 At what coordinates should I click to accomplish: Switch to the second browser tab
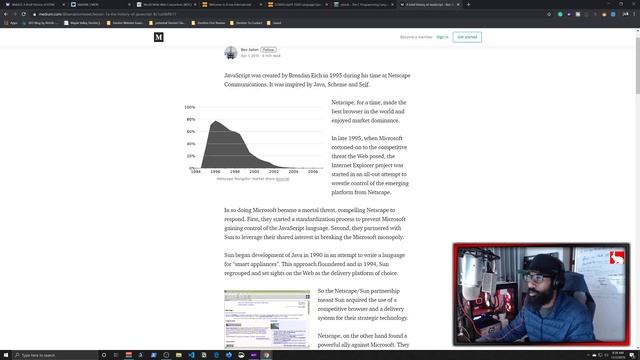click(x=100, y=4)
